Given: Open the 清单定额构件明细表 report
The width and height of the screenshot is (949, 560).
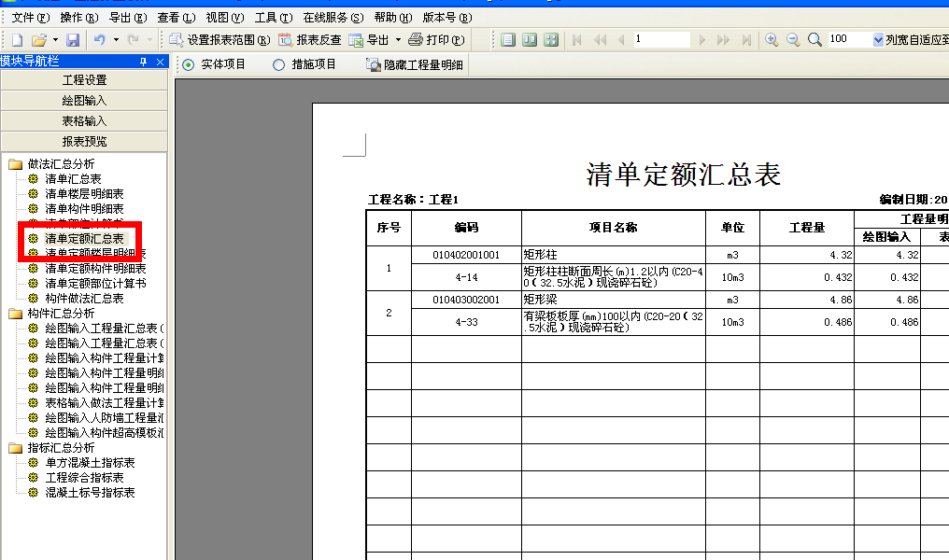Looking at the screenshot, I should 95,269.
